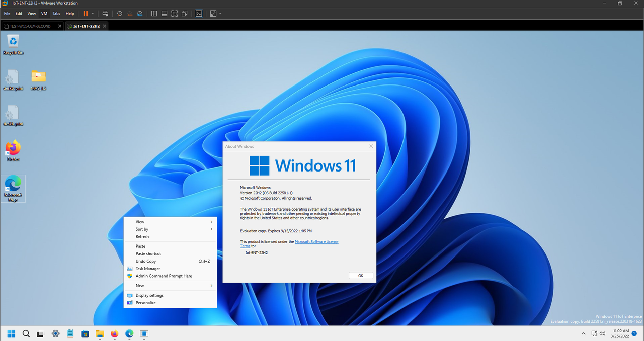The height and width of the screenshot is (341, 644).
Task: Open Notepad from the taskbar
Action: [70, 333]
